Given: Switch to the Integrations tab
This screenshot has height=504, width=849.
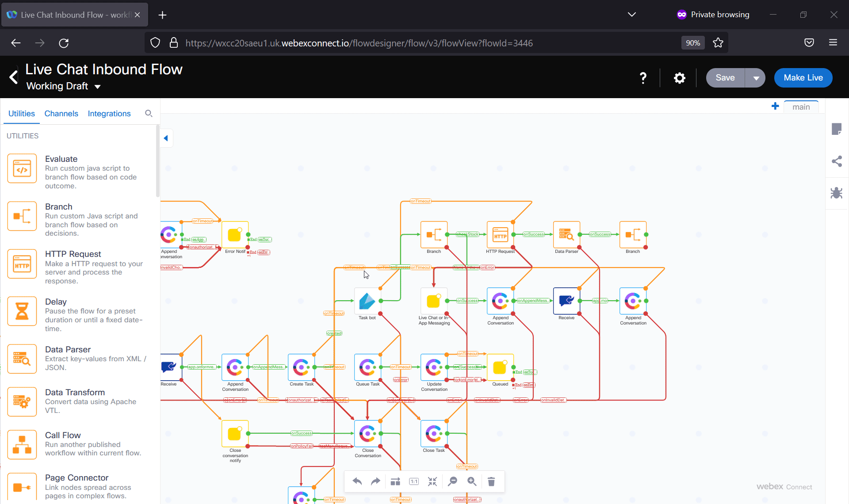Looking at the screenshot, I should [x=109, y=114].
